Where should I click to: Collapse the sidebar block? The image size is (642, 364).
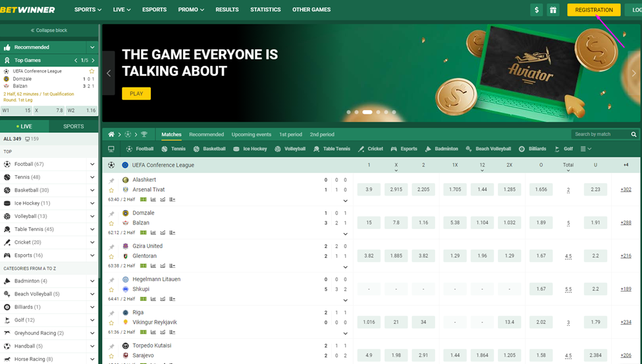coord(49,30)
